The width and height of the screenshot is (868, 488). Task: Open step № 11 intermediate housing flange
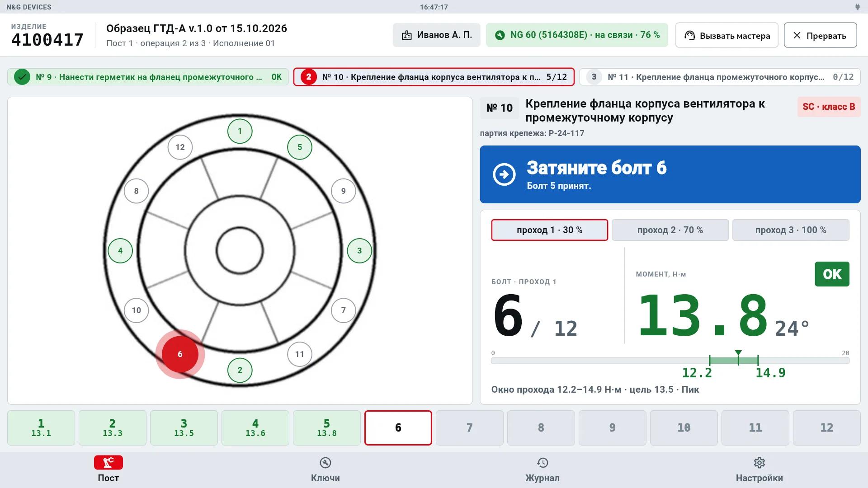[x=720, y=77]
